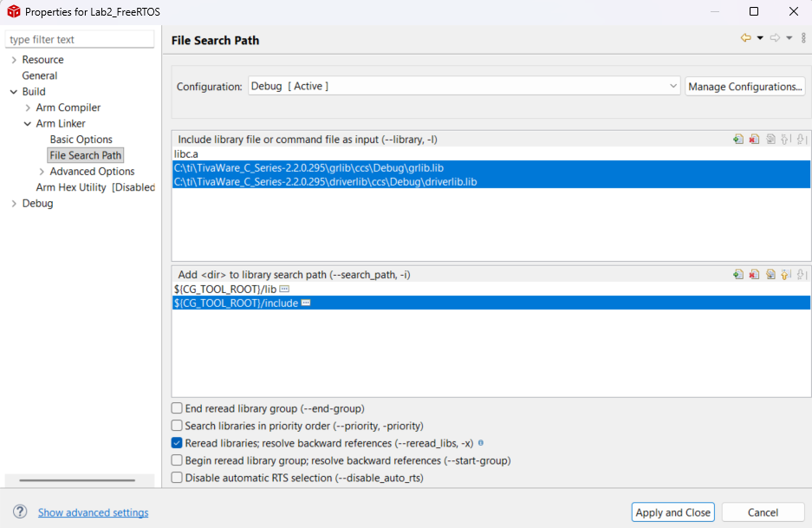Select Basic Options under Arm Linker
Viewport: 812px width, 528px height.
pyautogui.click(x=82, y=139)
